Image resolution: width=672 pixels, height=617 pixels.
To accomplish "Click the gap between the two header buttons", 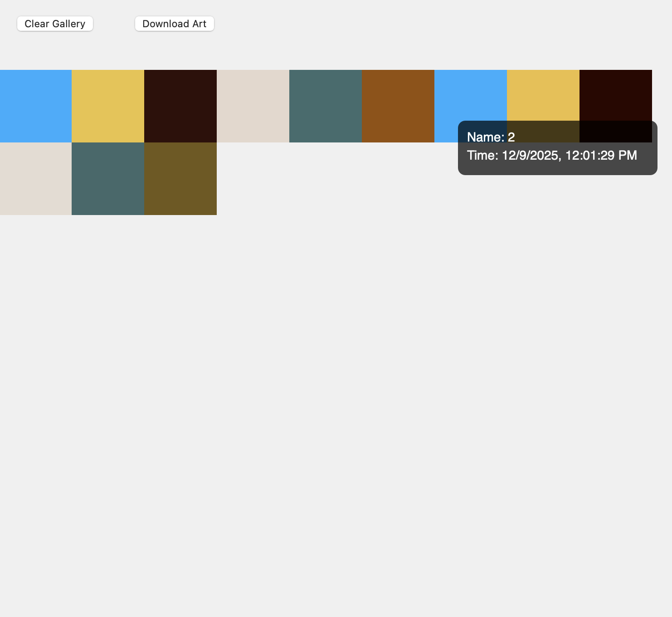I will [113, 23].
